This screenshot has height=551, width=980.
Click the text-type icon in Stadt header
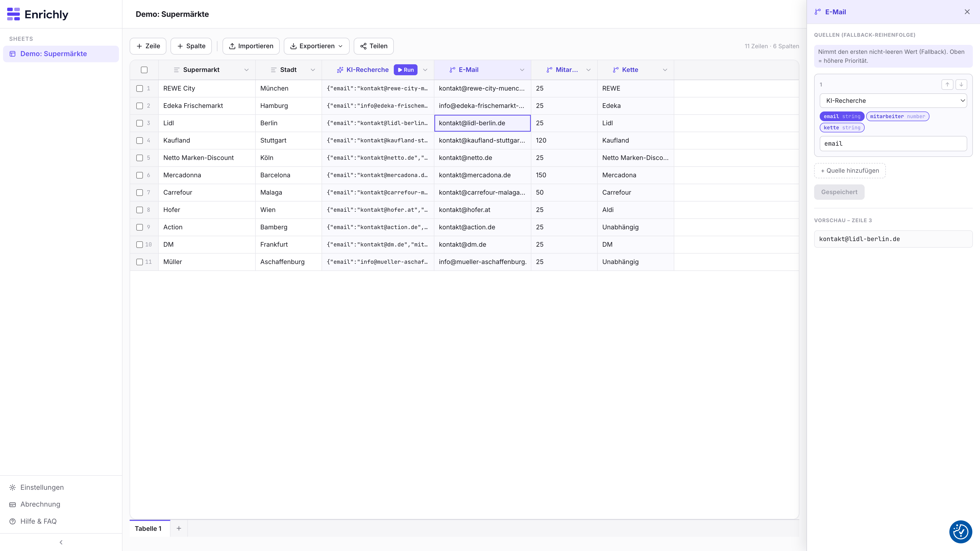pyautogui.click(x=274, y=70)
